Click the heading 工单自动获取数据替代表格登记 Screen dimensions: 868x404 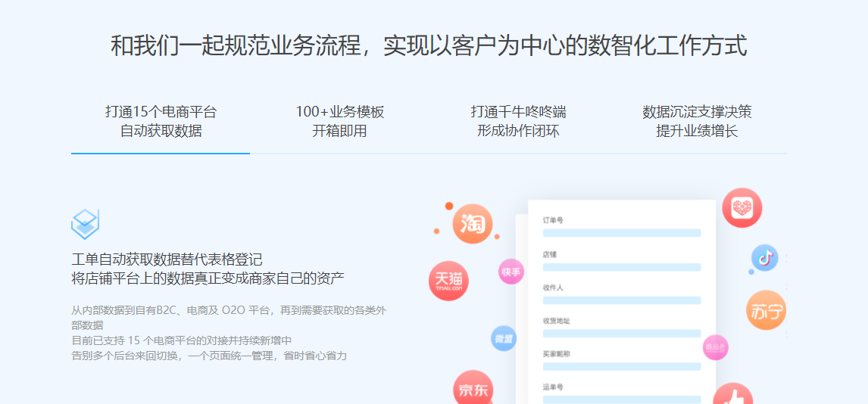167,259
